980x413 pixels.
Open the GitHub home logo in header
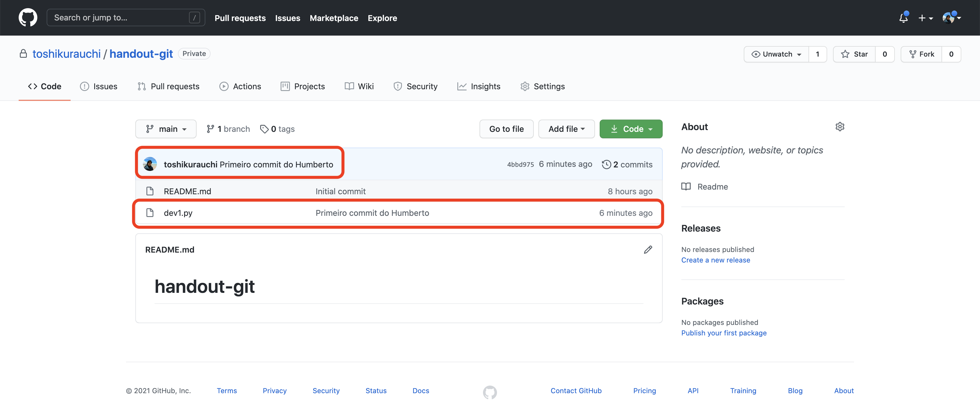click(x=28, y=17)
